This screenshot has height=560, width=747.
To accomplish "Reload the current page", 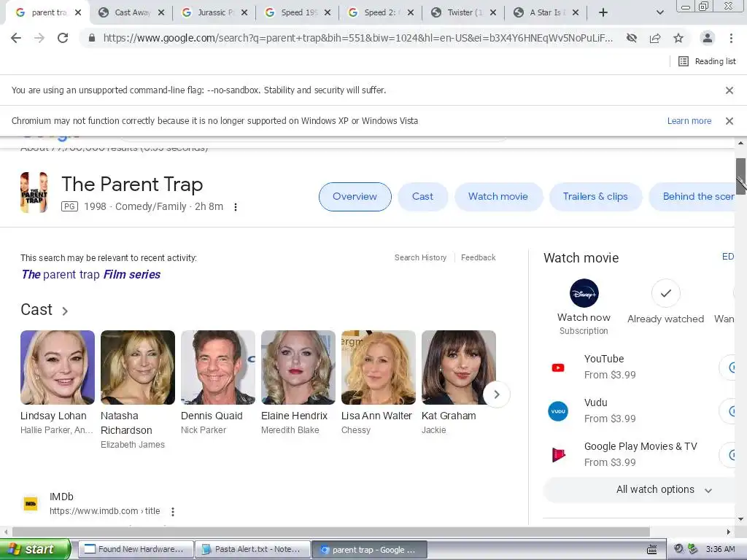I will pos(63,38).
